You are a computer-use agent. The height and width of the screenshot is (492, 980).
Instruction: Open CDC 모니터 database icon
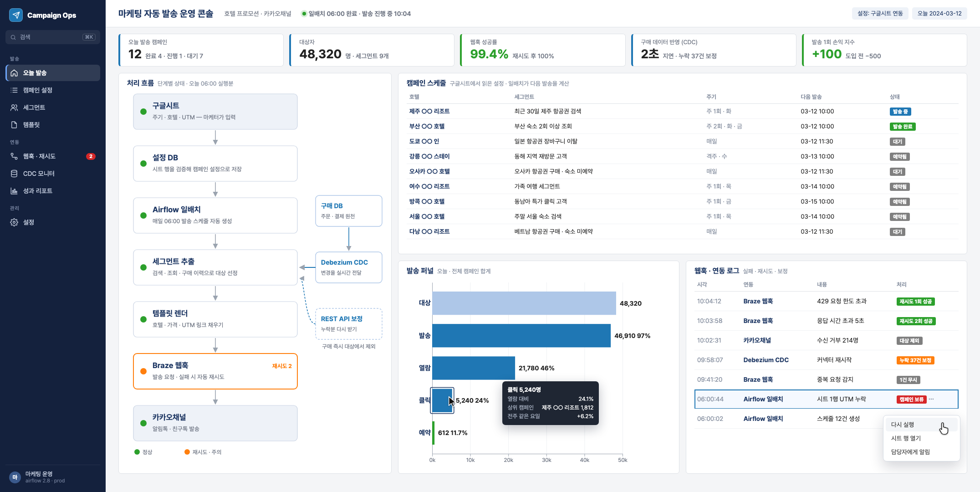(x=14, y=174)
